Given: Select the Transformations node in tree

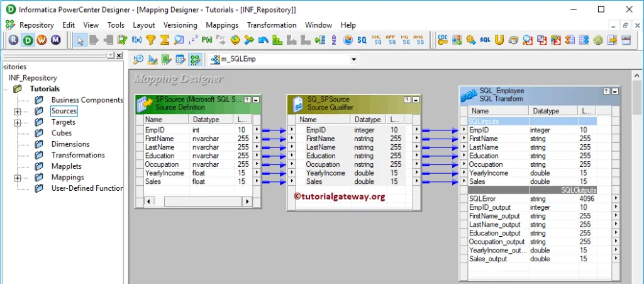Looking at the screenshot, I should (78, 156).
